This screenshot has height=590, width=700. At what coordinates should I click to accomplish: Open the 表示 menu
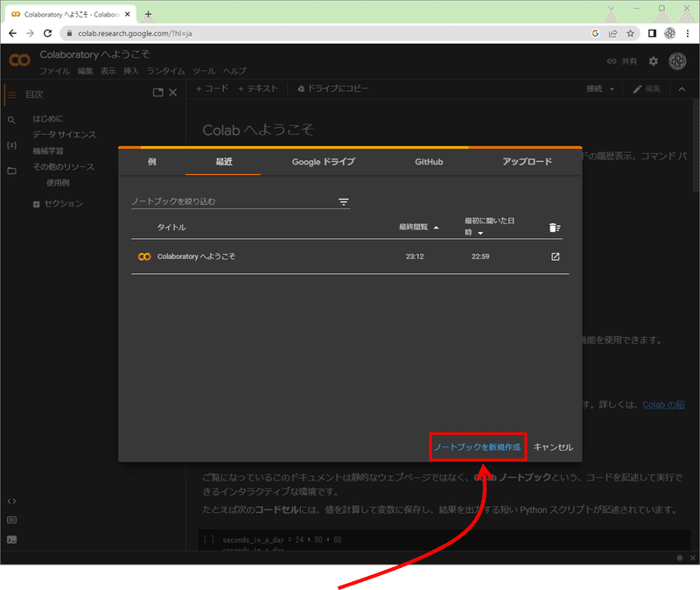pos(108,71)
